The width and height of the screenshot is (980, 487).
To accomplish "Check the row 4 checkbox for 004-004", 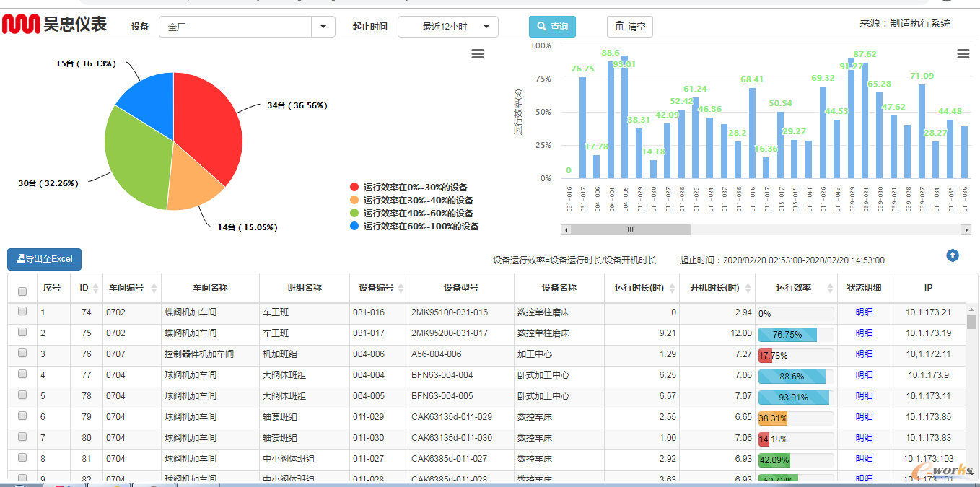I will coord(22,374).
